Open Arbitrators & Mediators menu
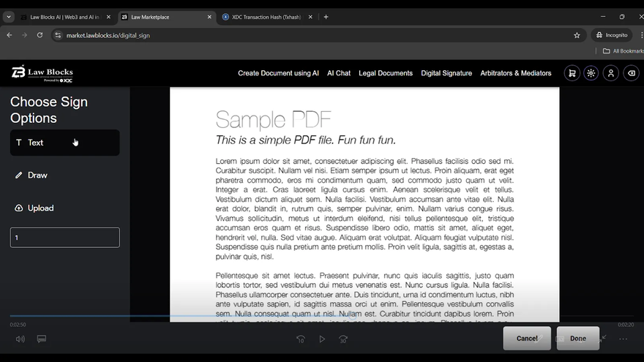The width and height of the screenshot is (644, 362). [x=516, y=73]
